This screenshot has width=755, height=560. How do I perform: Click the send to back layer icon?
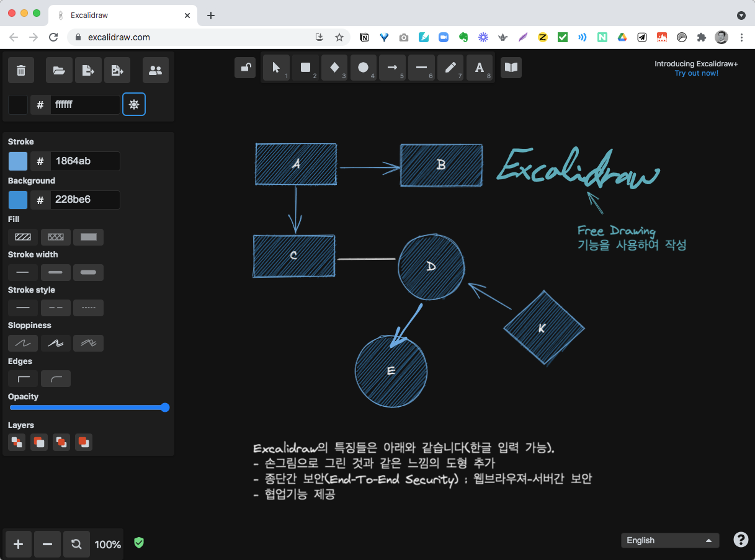coord(17,442)
